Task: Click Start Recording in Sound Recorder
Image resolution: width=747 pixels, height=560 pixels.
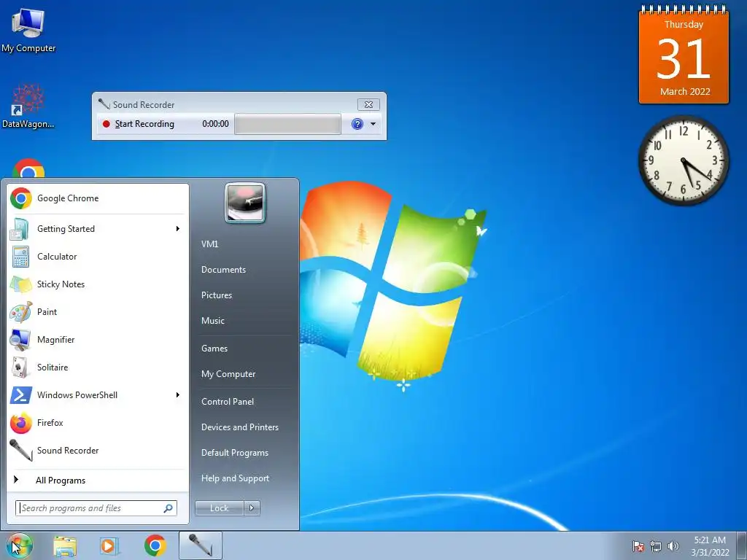Action: [139, 124]
